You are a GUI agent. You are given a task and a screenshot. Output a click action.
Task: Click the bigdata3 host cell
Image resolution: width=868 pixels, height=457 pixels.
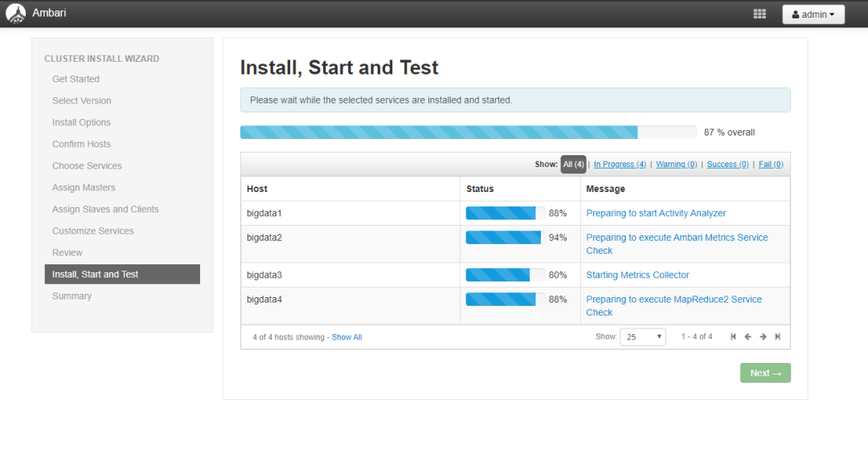coord(350,275)
